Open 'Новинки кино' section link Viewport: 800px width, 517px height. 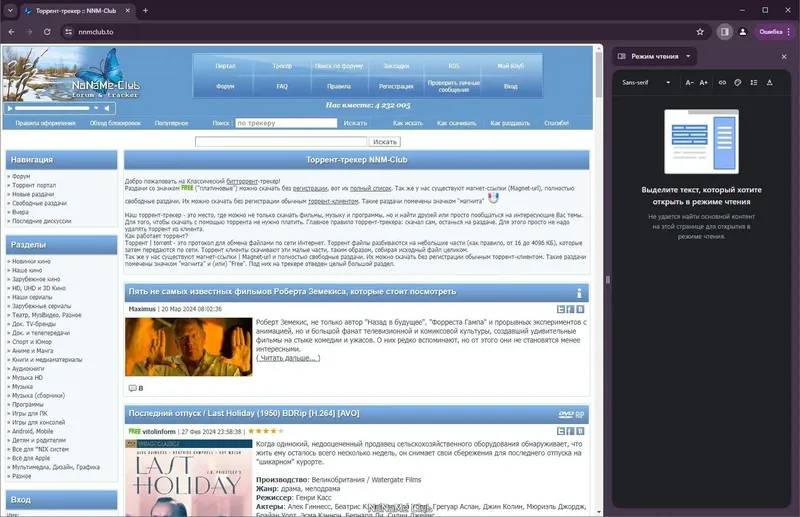(31, 261)
